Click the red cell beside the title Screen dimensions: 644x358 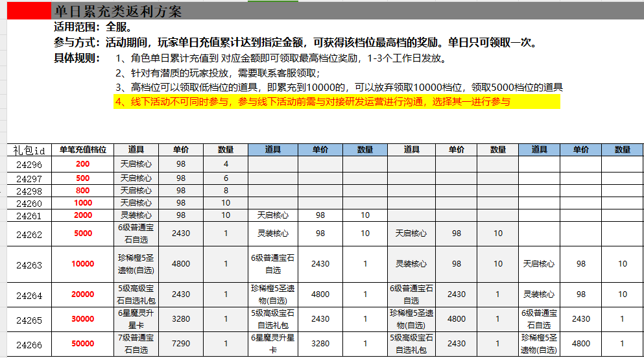click(29, 11)
